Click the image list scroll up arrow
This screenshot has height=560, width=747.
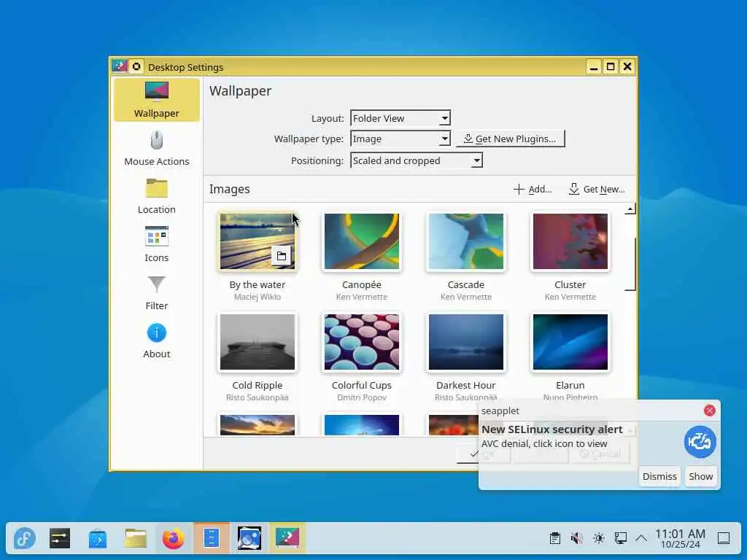(630, 209)
